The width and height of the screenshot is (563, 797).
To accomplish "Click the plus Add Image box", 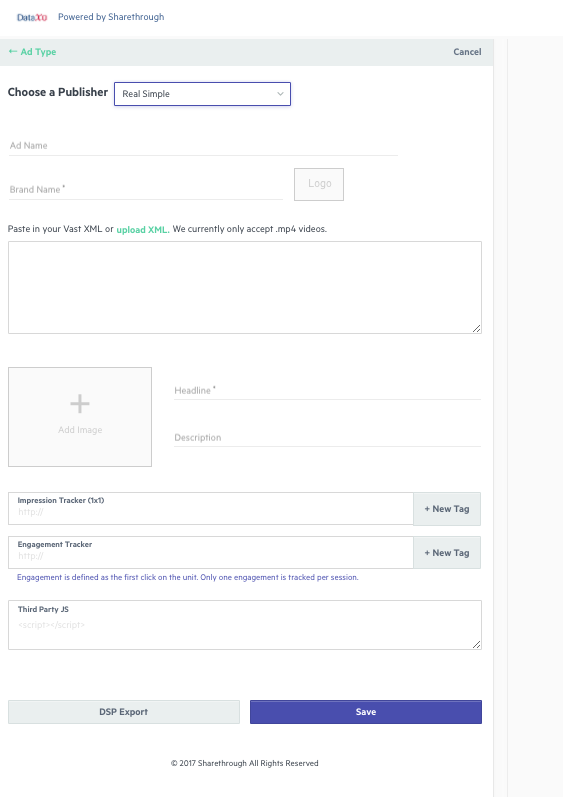I will pos(80,417).
